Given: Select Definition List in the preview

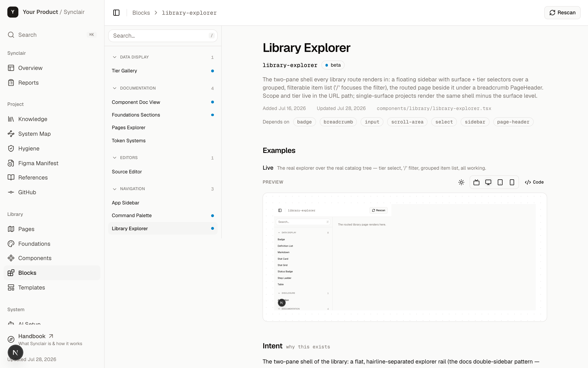Looking at the screenshot, I should (x=303, y=246).
